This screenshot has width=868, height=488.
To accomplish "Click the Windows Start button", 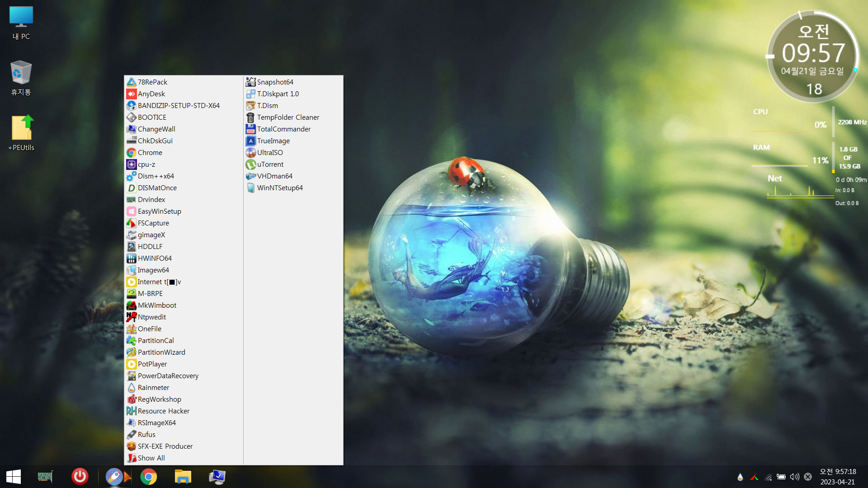I will [14, 476].
